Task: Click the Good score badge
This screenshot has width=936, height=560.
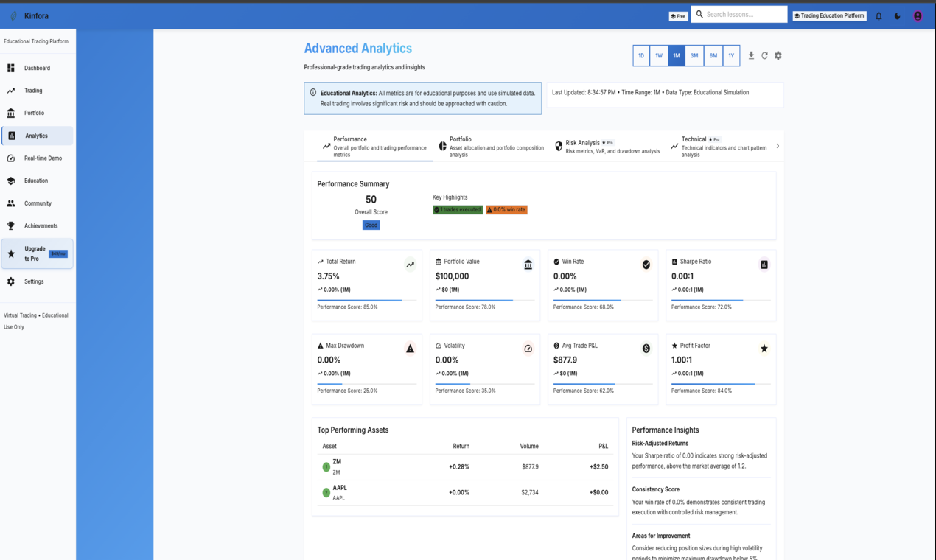Action: click(x=371, y=225)
